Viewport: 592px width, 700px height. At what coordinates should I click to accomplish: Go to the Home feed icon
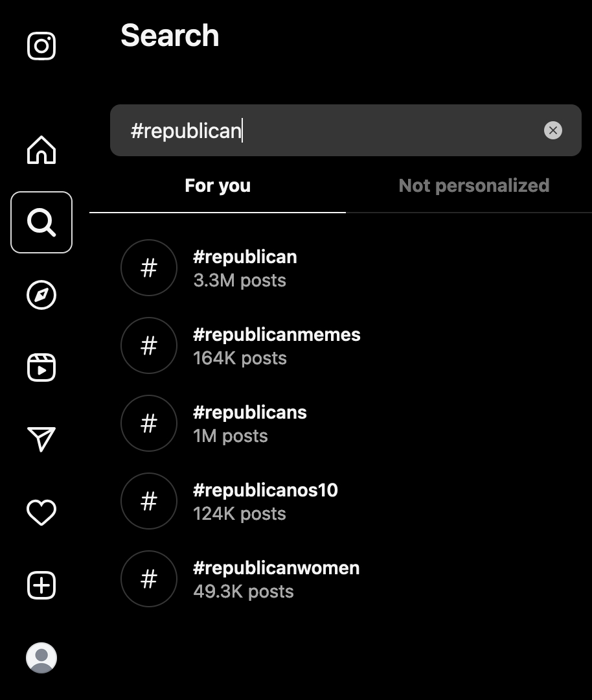(41, 150)
